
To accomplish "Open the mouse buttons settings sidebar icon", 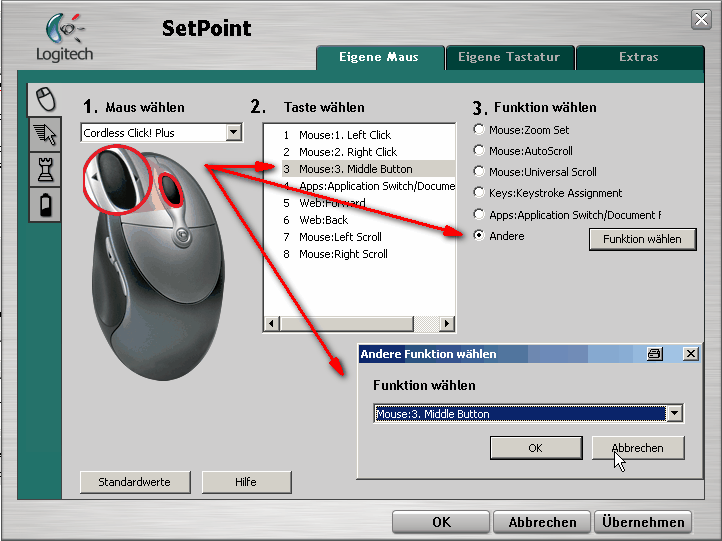I will pos(45,99).
